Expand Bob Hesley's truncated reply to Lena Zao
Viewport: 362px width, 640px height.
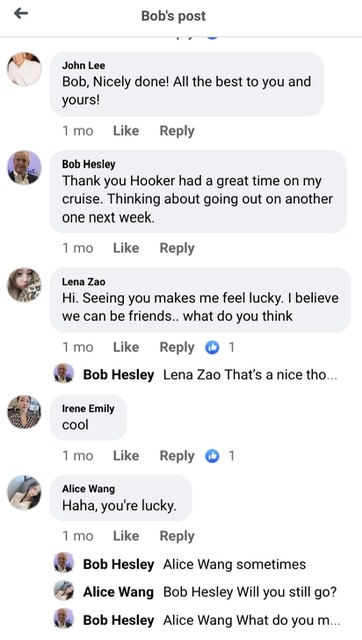[x=195, y=374]
